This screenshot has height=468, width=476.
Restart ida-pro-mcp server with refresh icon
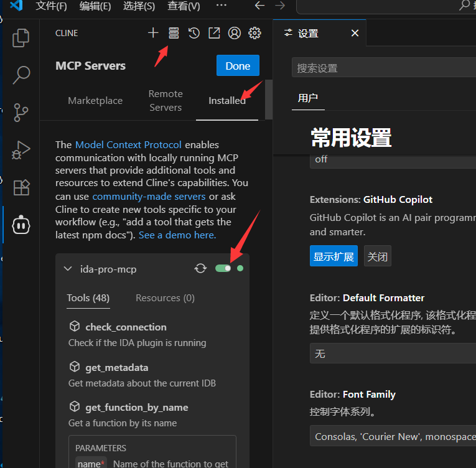(x=200, y=268)
